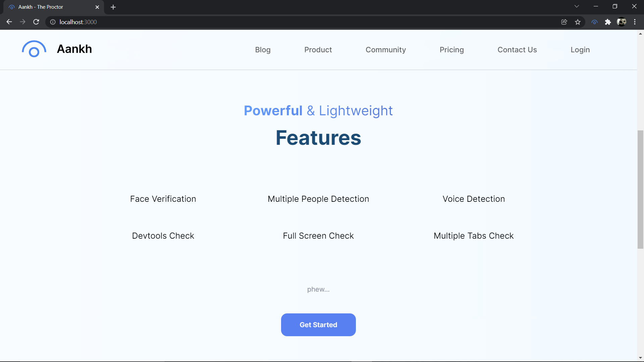Go to Pricing nav item
The height and width of the screenshot is (362, 644).
click(x=451, y=50)
